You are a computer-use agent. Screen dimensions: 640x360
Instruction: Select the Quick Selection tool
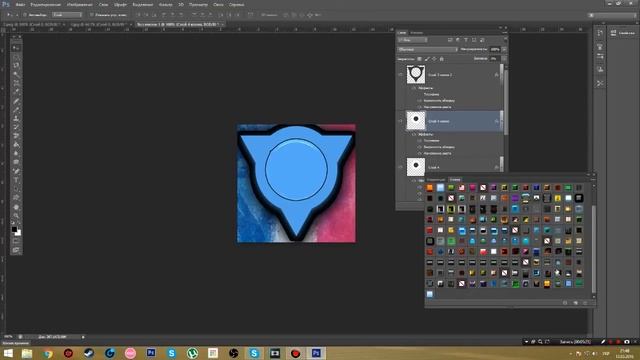pos(16,75)
